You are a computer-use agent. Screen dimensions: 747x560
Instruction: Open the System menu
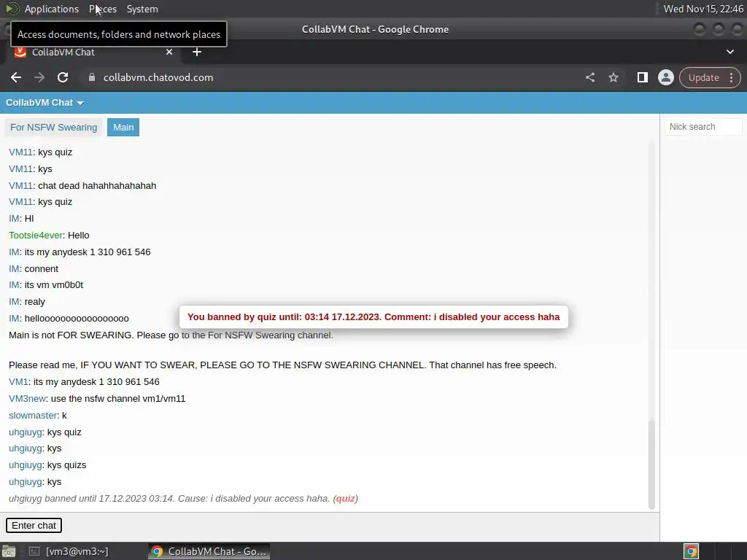(x=142, y=9)
